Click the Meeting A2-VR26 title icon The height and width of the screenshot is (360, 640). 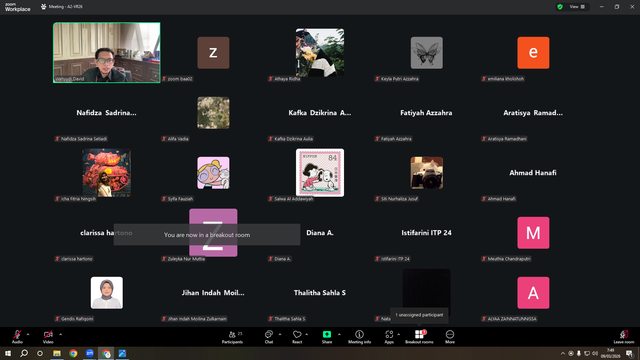pyautogui.click(x=44, y=7)
